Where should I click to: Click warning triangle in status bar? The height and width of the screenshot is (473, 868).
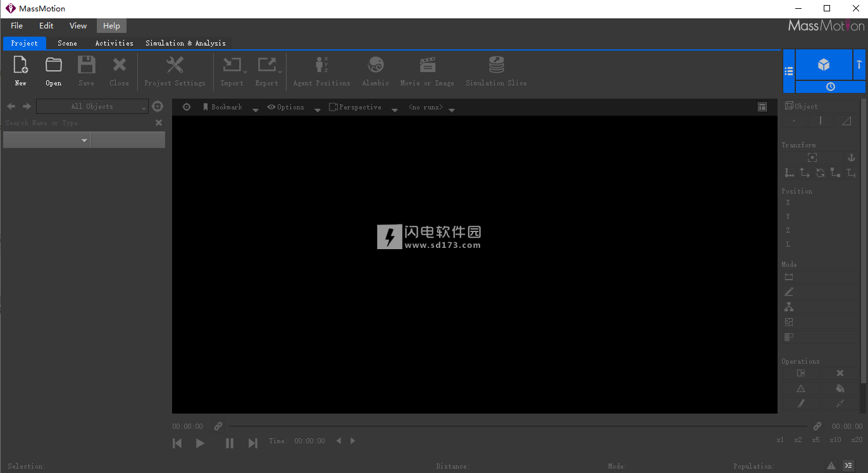tap(831, 465)
